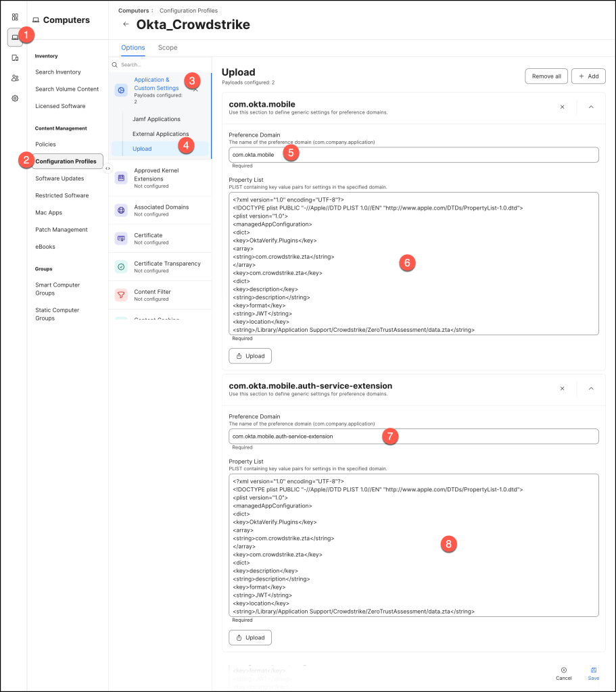Image resolution: width=616 pixels, height=692 pixels.
Task: Select the Content Filter payload icon
Action: [x=121, y=295]
